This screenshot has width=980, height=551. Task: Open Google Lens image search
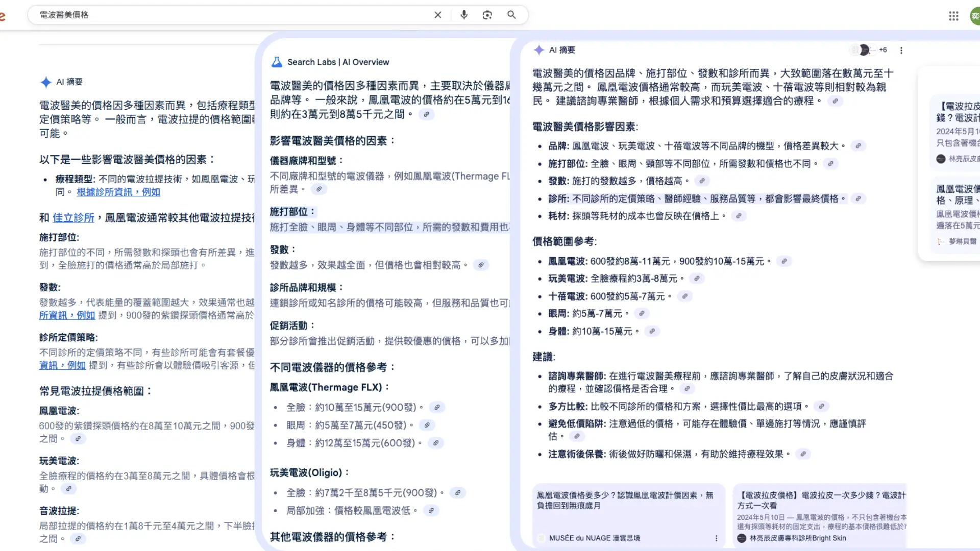coord(487,15)
